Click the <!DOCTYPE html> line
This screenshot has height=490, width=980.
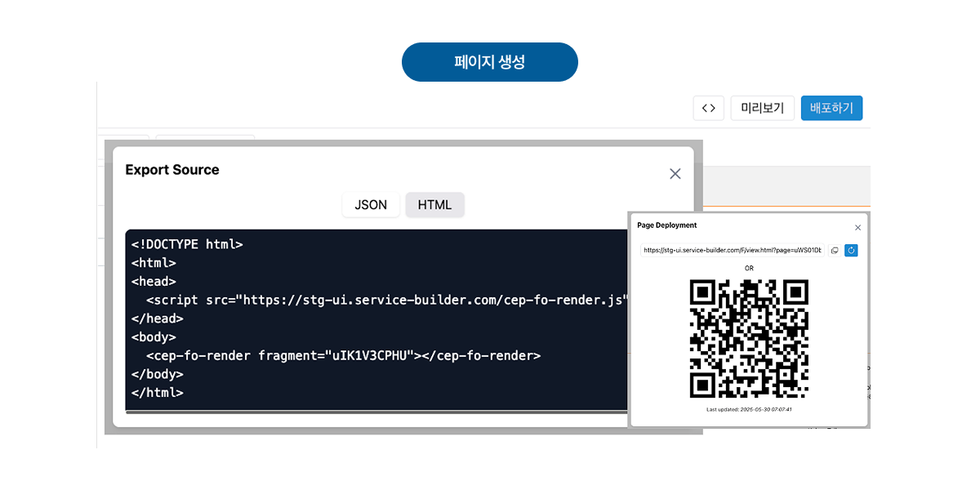coord(187,244)
